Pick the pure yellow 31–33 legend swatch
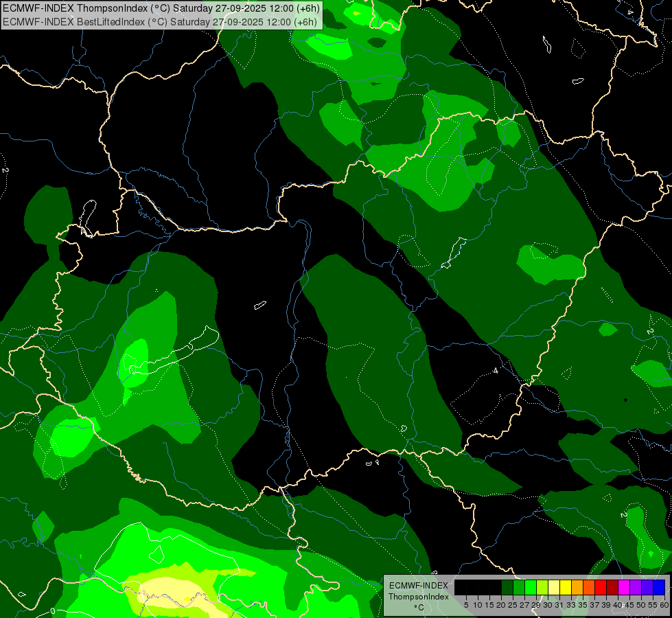The image size is (672, 618). pos(566,587)
